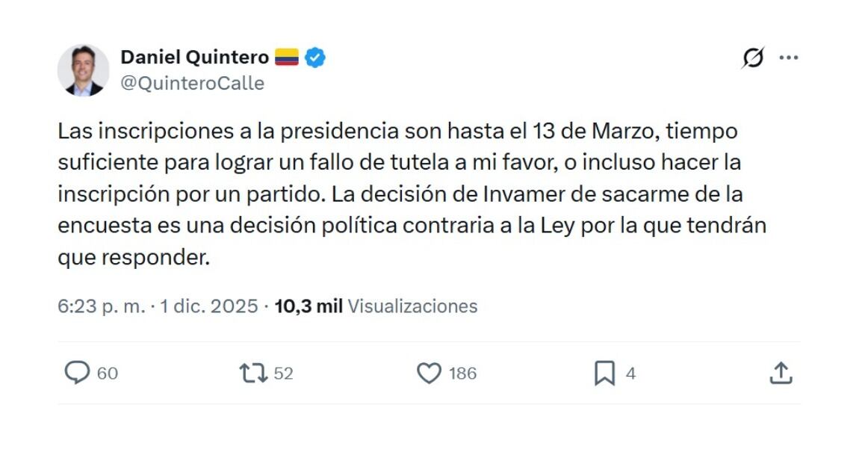
Task: Click the Colombian flag emoji in the name
Action: [288, 55]
